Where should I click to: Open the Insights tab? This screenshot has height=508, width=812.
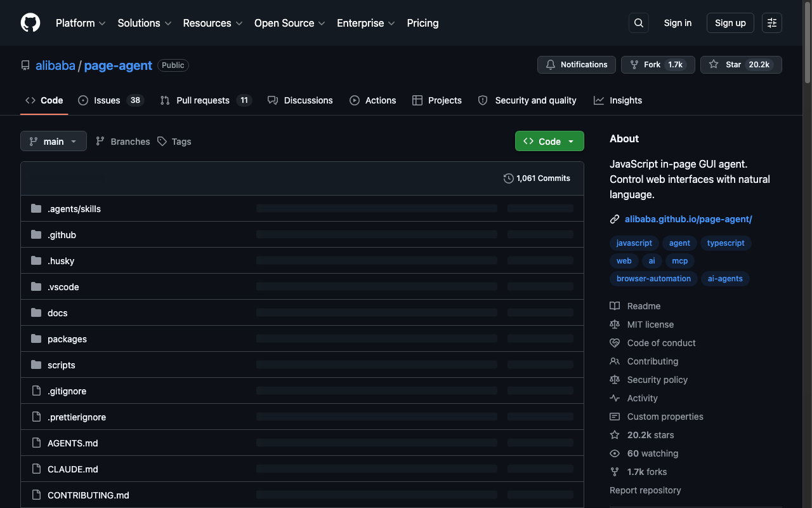[618, 100]
